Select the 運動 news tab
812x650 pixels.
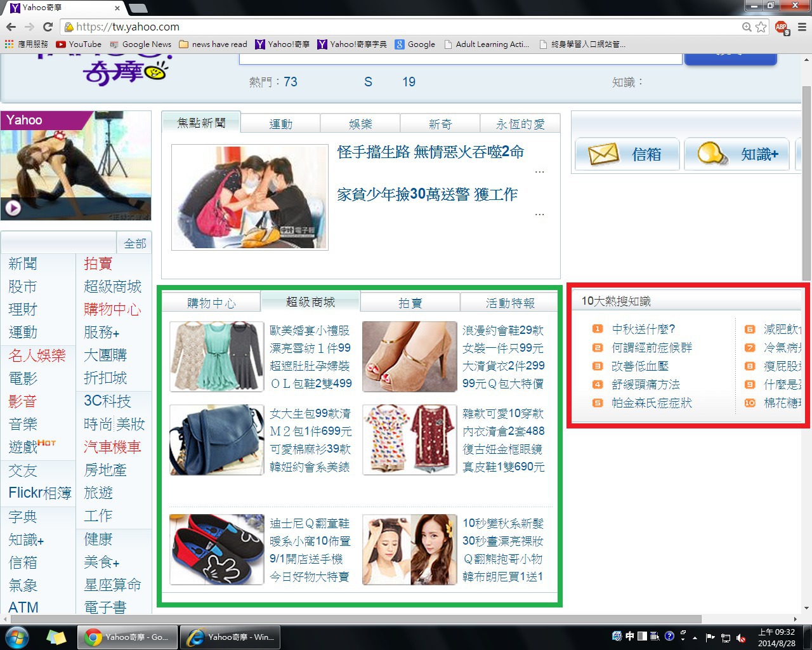click(281, 124)
